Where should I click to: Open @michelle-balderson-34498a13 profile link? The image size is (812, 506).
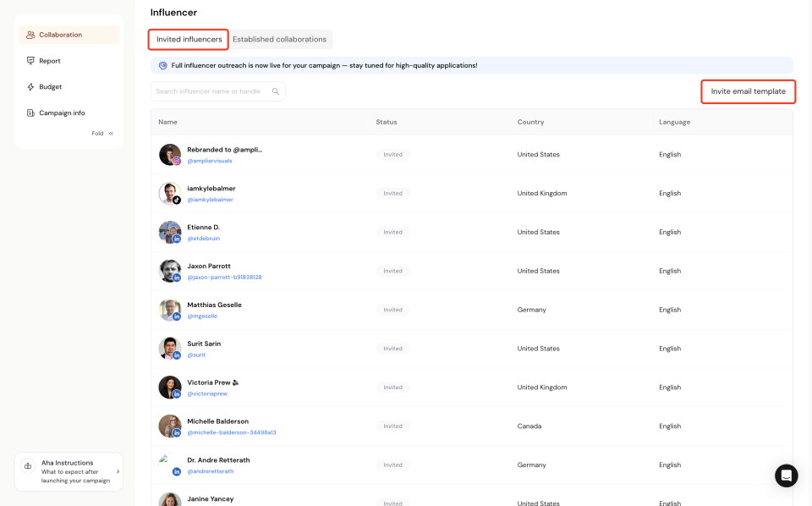231,432
